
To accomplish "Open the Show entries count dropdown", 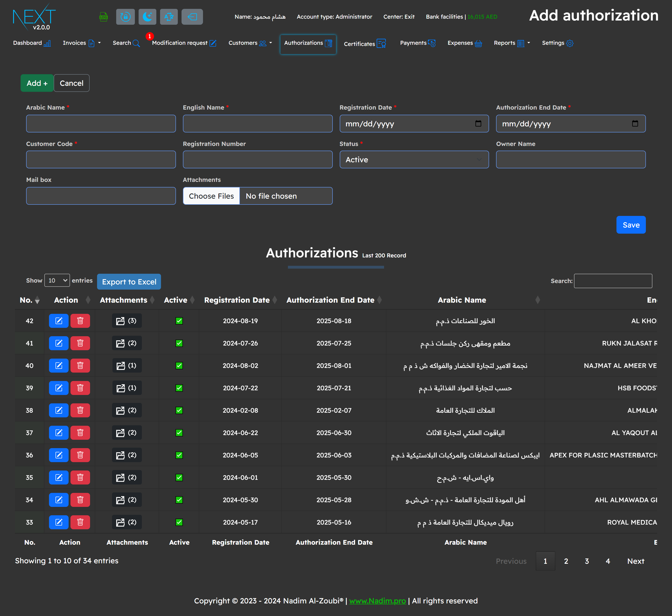I will (x=57, y=280).
